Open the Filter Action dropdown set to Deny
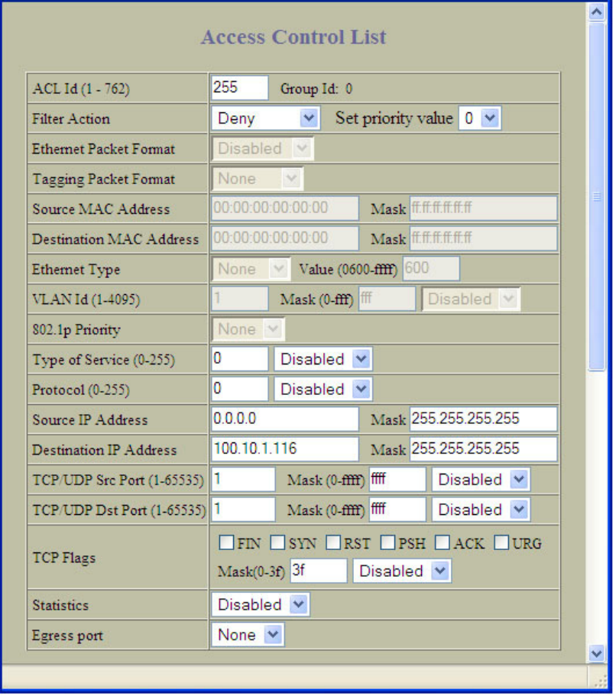Image resolution: width=616 pixels, height=696 pixels. [266, 118]
